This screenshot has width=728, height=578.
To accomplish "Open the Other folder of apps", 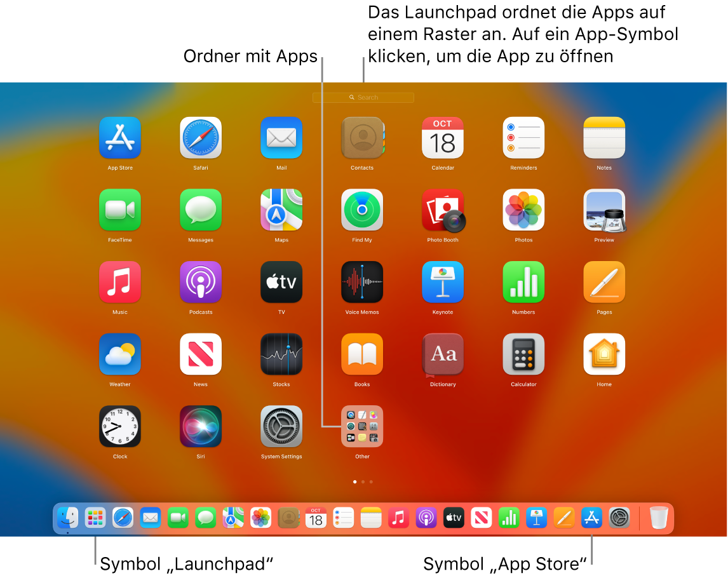I will tap(362, 426).
